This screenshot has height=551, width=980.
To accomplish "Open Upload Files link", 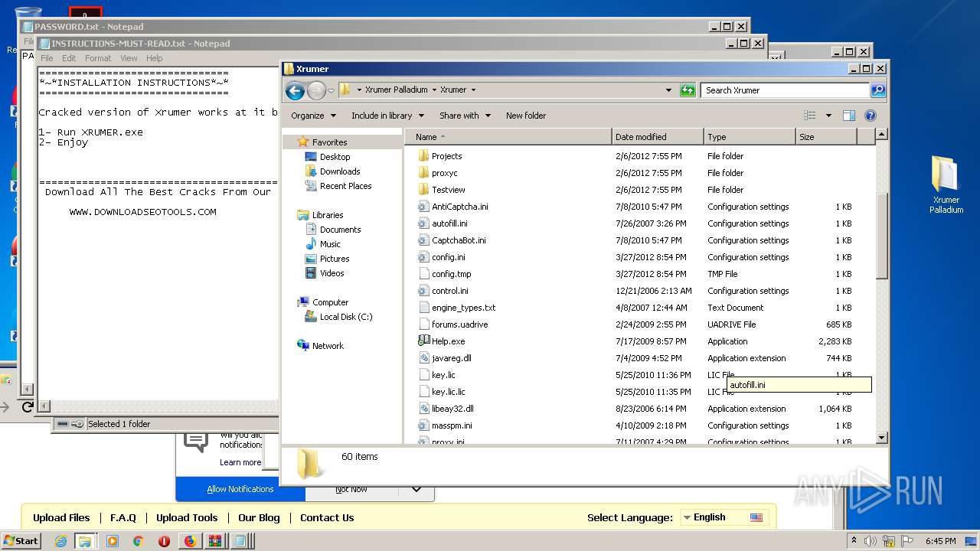I will [61, 517].
